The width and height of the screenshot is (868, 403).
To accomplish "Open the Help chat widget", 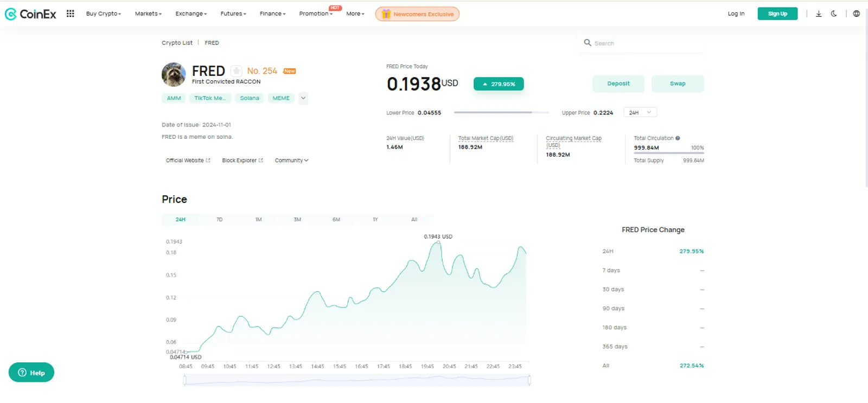I will pyautogui.click(x=31, y=373).
